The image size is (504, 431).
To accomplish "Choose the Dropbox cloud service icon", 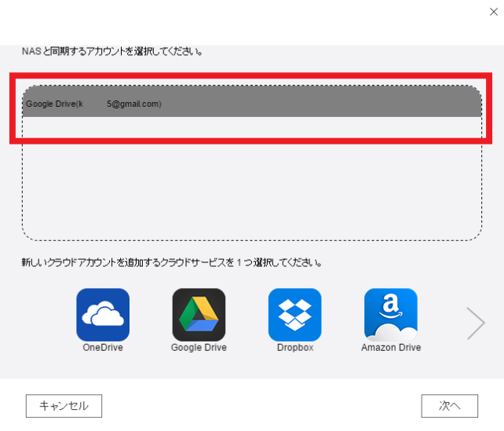I will pos(294,315).
